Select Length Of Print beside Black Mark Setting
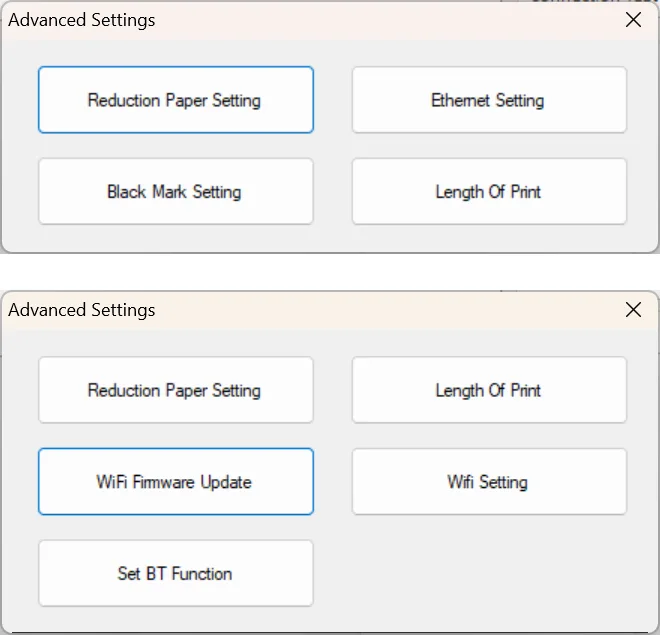The width and height of the screenshot is (660, 635). (x=488, y=191)
